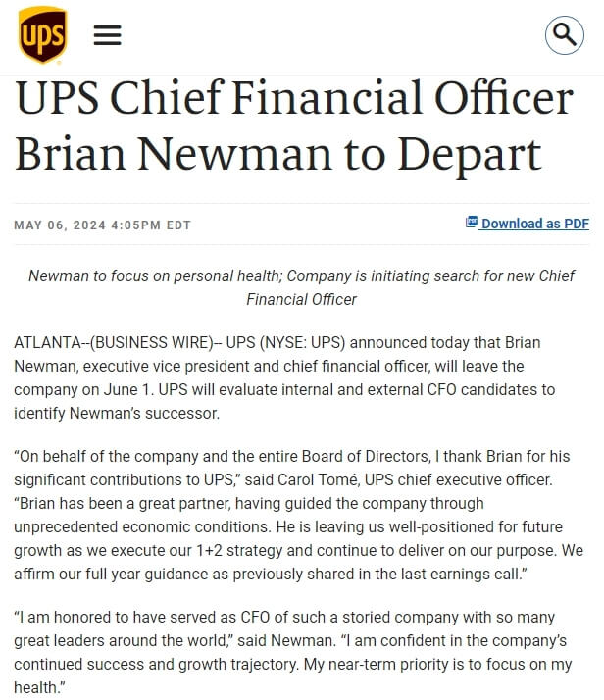Open the search magnifier icon
Image resolution: width=604 pixels, height=700 pixels.
tap(564, 35)
